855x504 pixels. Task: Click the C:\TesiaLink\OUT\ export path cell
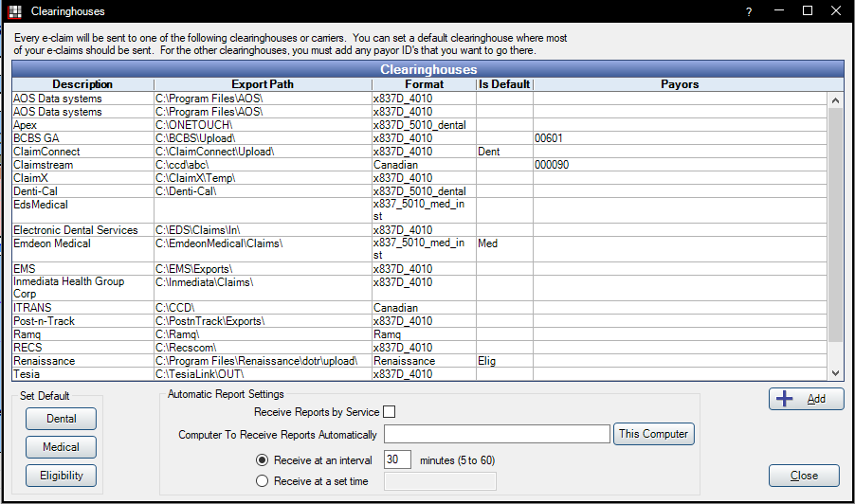coord(263,374)
